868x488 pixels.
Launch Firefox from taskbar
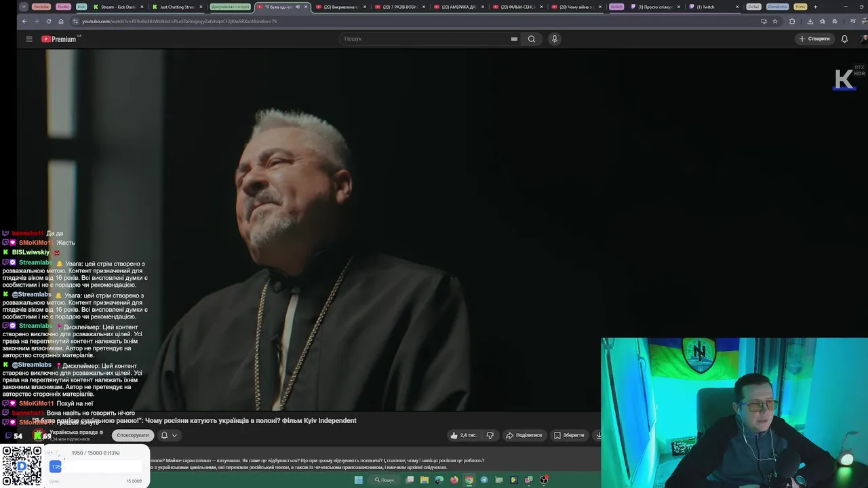(454, 480)
